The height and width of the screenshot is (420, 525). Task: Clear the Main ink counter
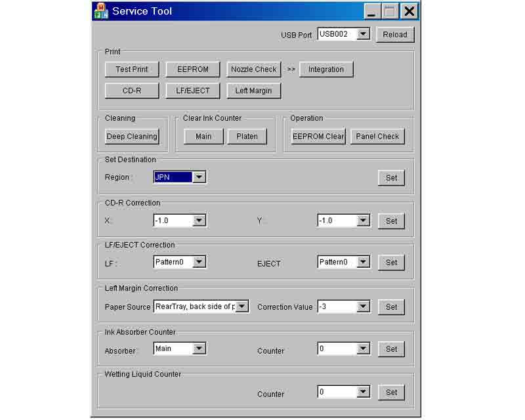point(203,136)
